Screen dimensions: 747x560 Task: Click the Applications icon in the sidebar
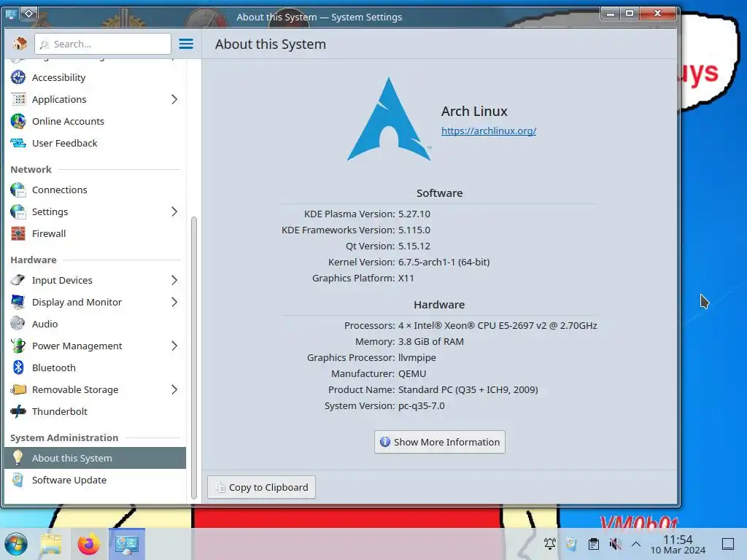(18, 99)
